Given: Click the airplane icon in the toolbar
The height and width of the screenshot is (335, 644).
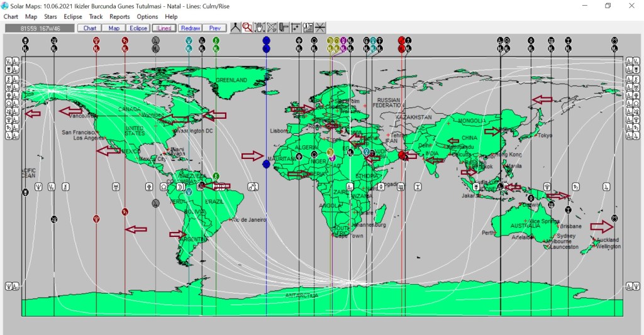Looking at the screenshot, I should (x=272, y=28).
